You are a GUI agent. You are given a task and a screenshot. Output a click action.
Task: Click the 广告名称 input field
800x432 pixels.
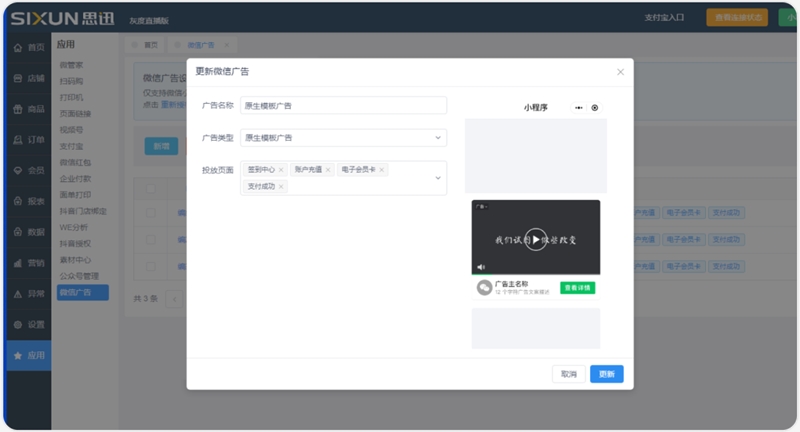[342, 105]
